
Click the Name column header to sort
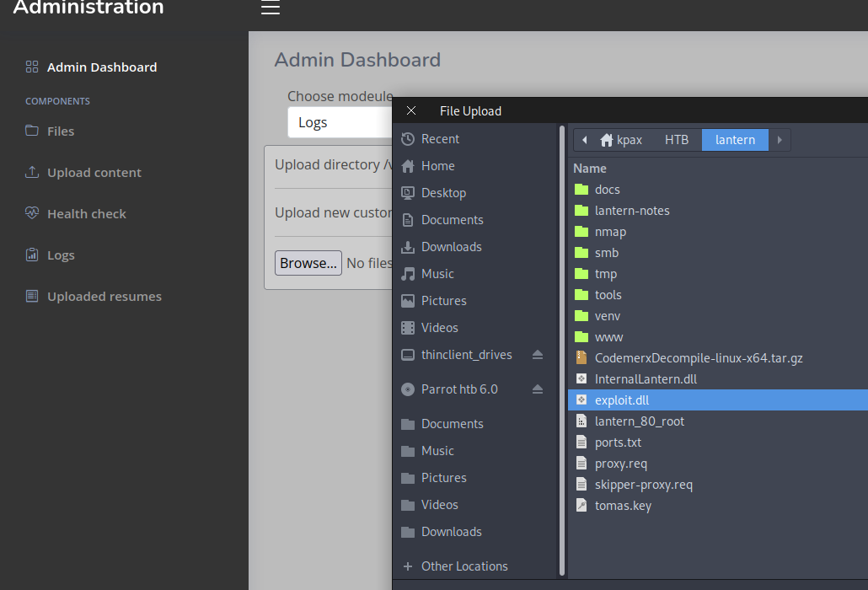point(590,169)
